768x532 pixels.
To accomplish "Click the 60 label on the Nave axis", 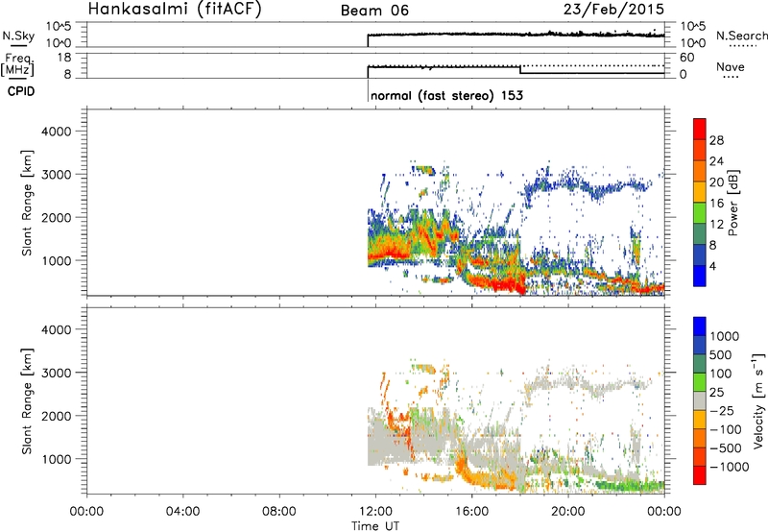I will click(x=687, y=58).
